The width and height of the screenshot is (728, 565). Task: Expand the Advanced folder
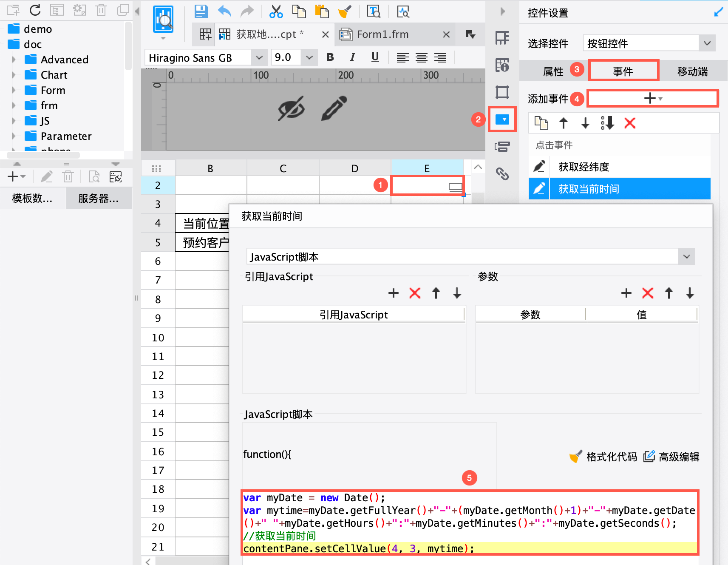point(14,60)
